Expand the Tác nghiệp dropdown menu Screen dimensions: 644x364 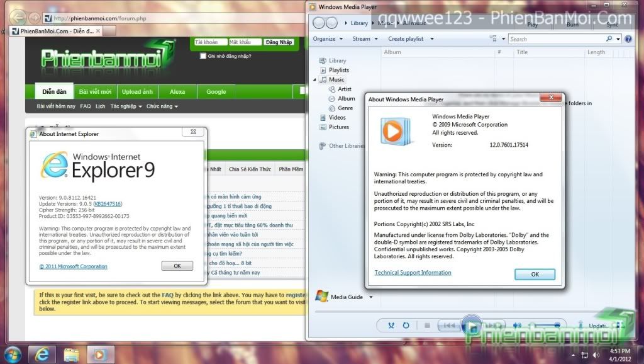[126, 106]
